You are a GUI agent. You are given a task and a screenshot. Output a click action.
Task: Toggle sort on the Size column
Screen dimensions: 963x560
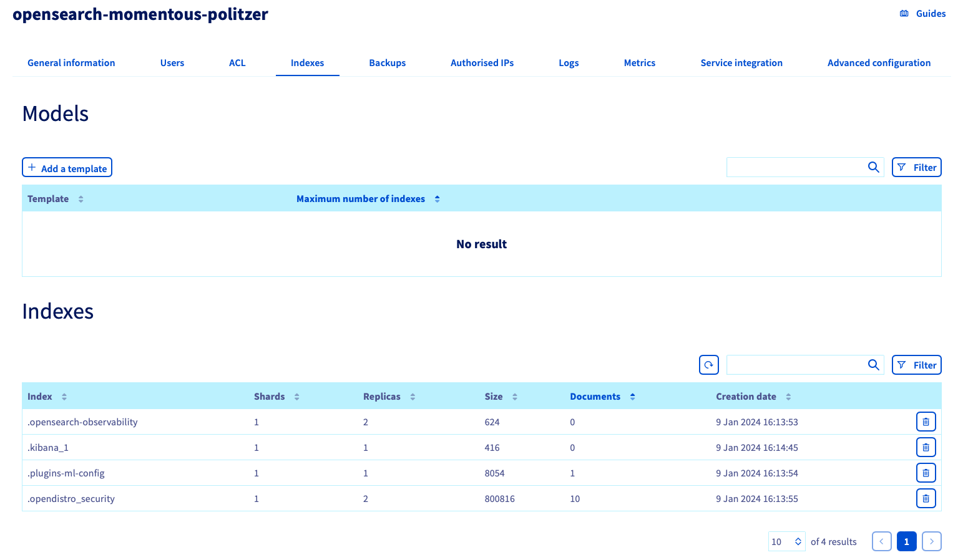click(x=514, y=396)
